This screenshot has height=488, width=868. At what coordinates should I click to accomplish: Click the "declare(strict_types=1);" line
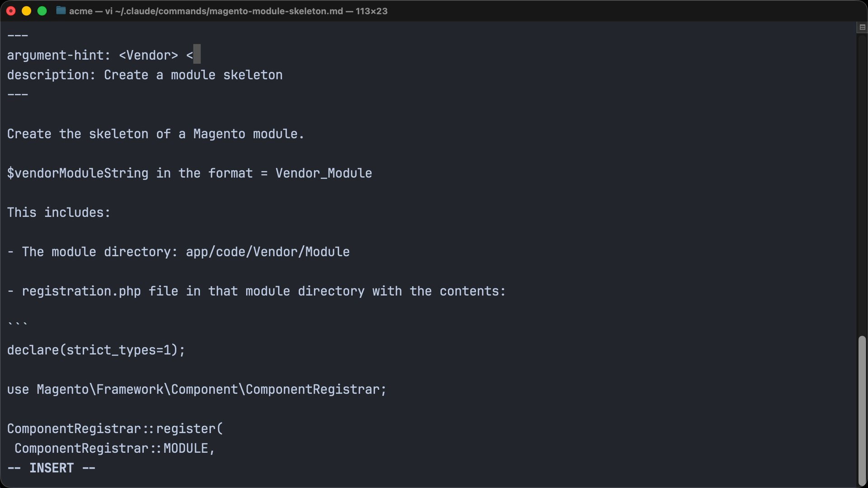(x=96, y=350)
